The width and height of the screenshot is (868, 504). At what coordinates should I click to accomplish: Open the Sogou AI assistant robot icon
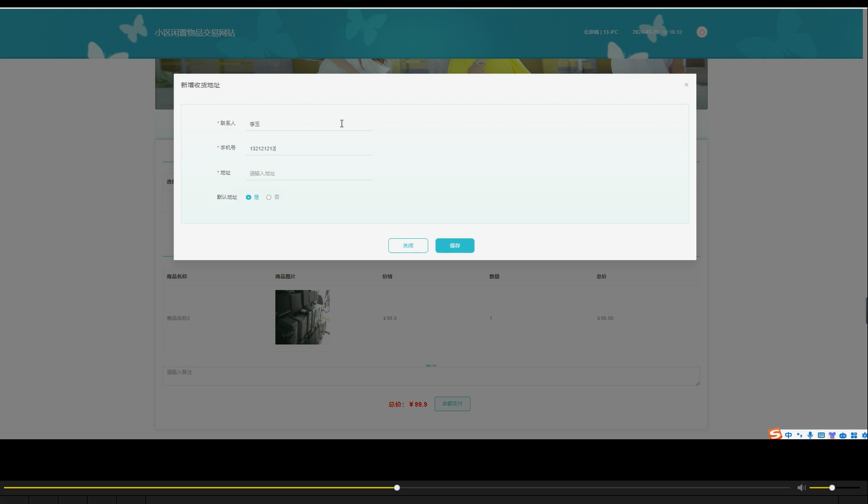coord(843,435)
